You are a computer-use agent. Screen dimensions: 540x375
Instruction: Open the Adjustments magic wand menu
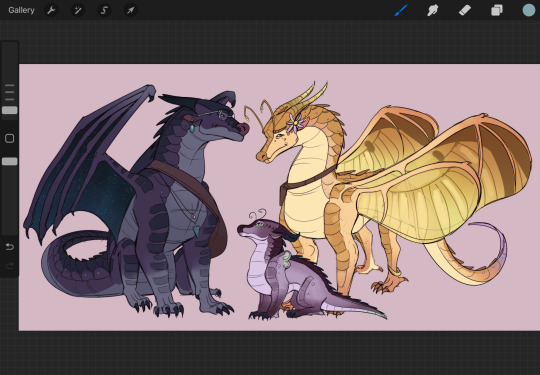(77, 10)
